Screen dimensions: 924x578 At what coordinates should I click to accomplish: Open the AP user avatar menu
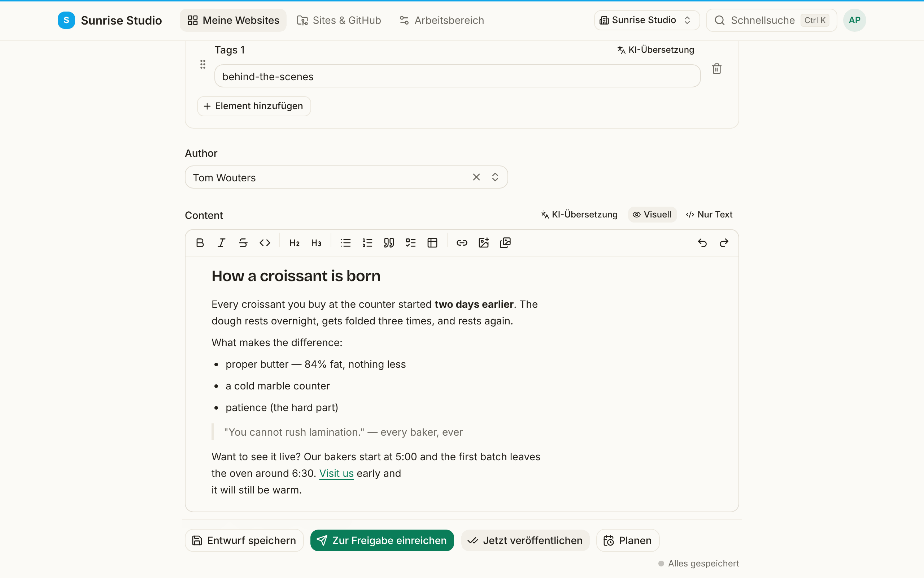854,20
